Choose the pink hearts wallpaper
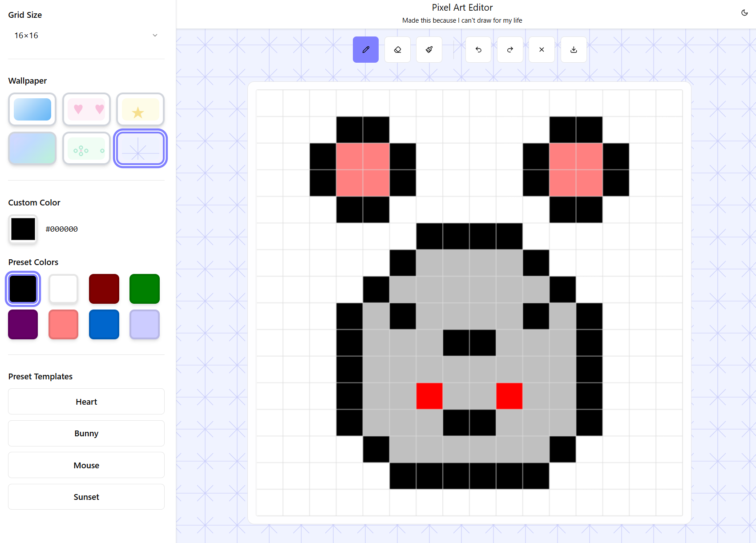Image resolution: width=756 pixels, height=543 pixels. [86, 109]
